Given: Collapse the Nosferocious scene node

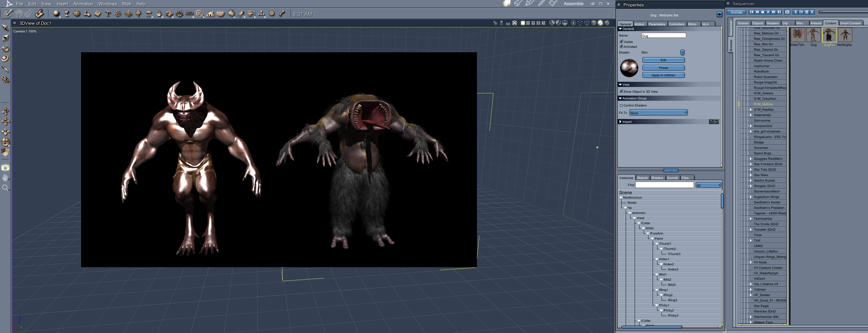Looking at the screenshot, I should pyautogui.click(x=621, y=197).
